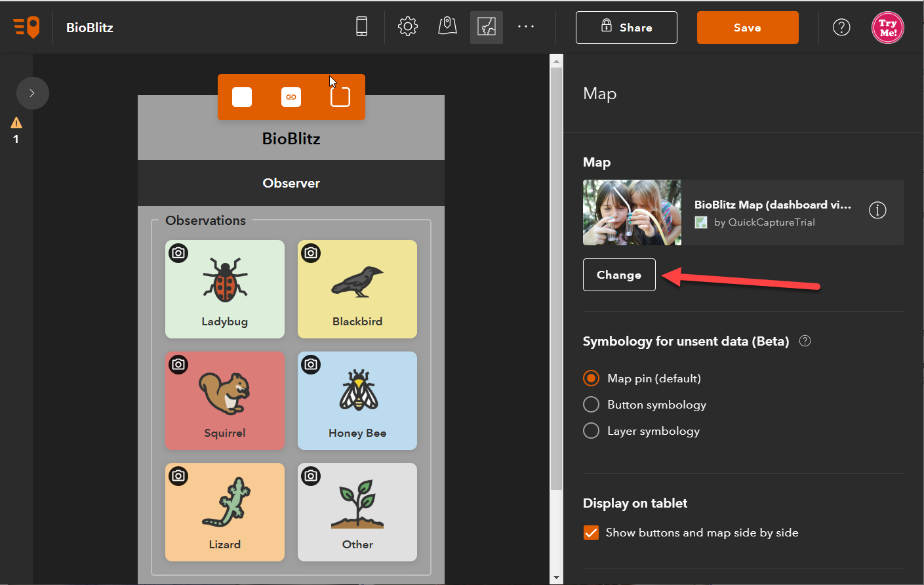
Task: Click the BioBlitz project name in header
Action: (x=90, y=28)
